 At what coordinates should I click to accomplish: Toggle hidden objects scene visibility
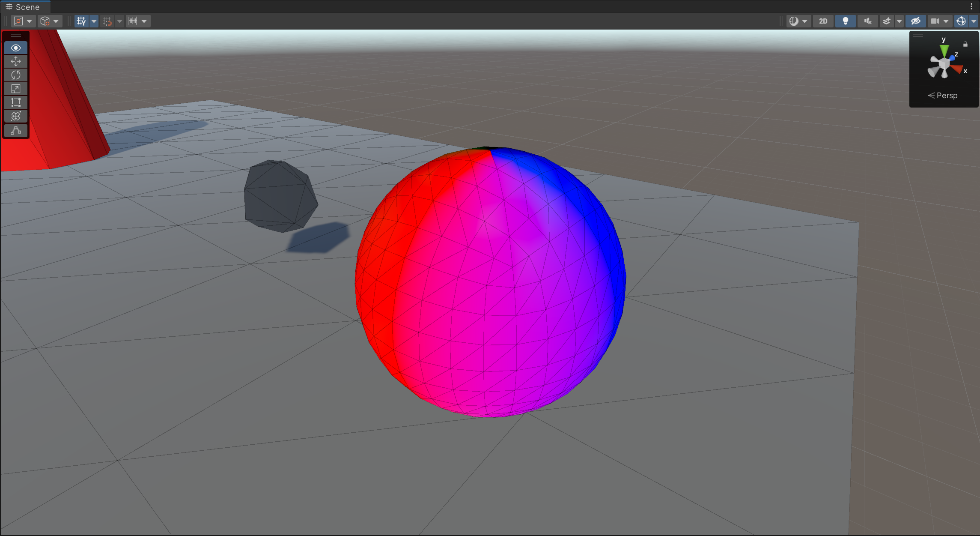tap(915, 21)
